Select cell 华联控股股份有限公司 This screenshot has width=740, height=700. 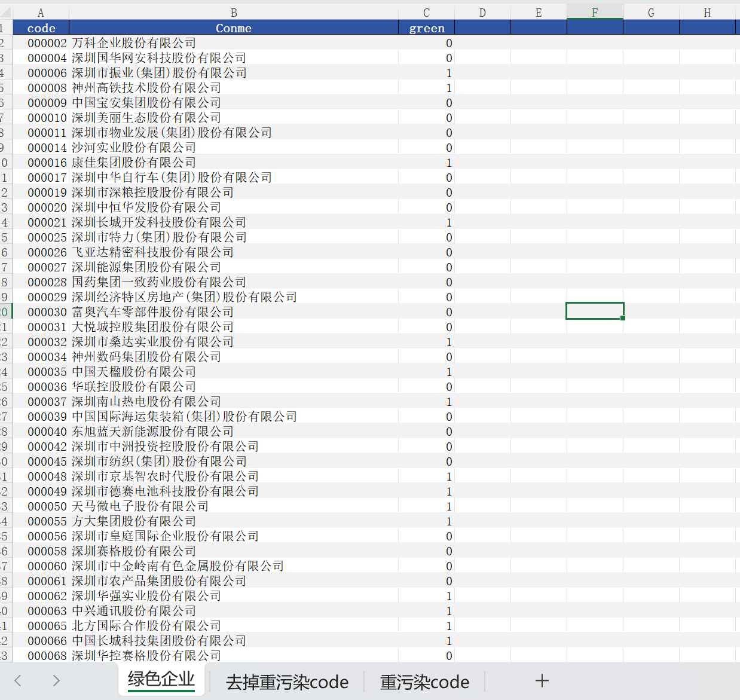tap(234, 386)
